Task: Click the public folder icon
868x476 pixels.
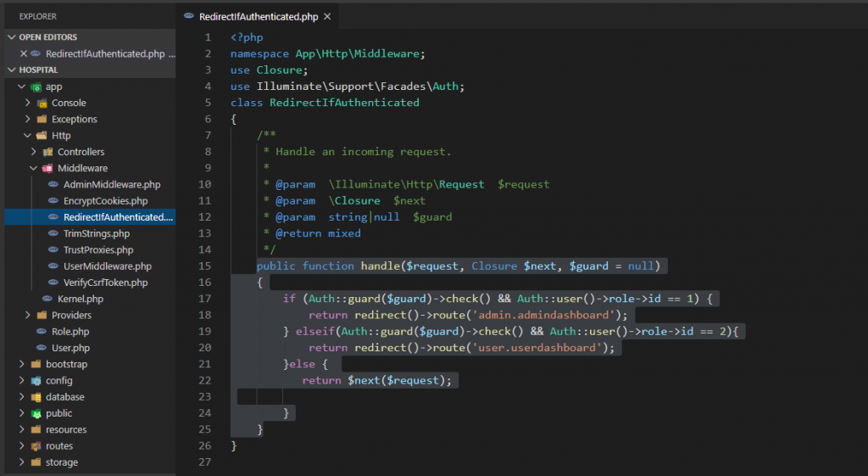Action: (x=36, y=413)
